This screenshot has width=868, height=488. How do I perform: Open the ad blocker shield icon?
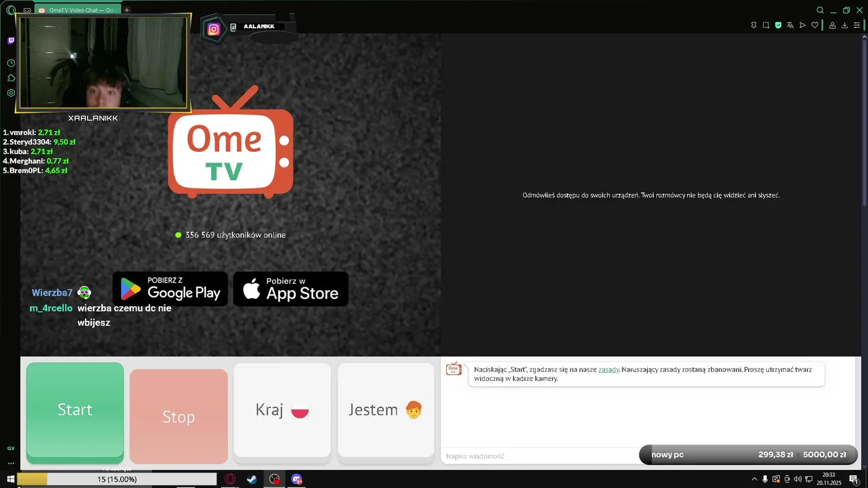pyautogui.click(x=778, y=25)
